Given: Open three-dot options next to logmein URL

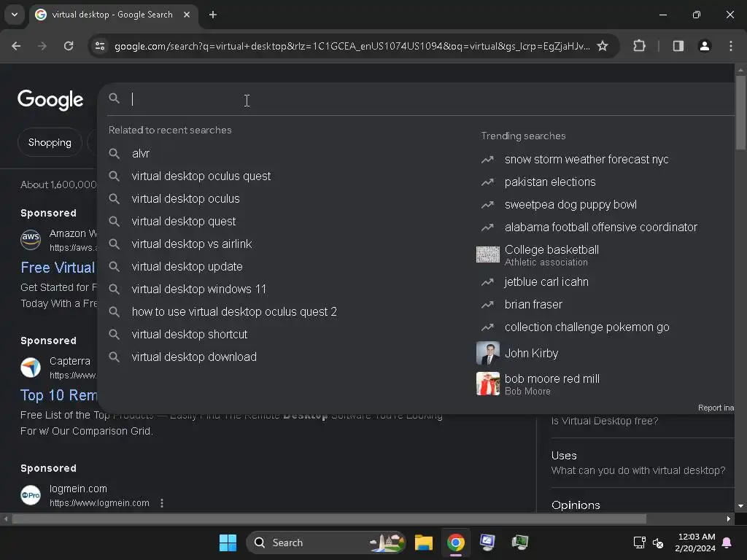Looking at the screenshot, I should (162, 503).
